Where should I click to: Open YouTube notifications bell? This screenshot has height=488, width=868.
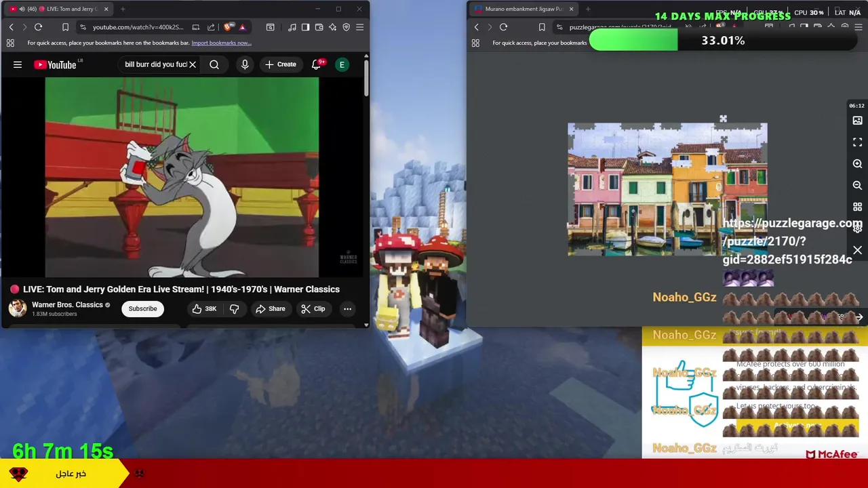[316, 64]
